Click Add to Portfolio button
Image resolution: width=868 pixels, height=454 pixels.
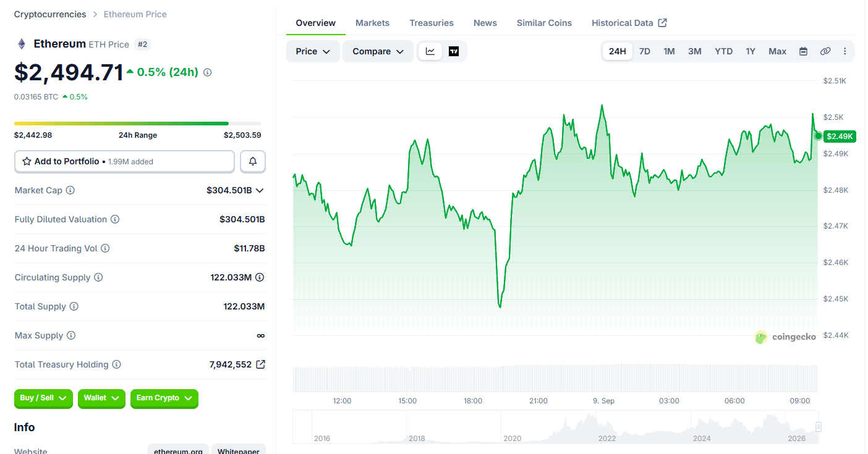125,161
